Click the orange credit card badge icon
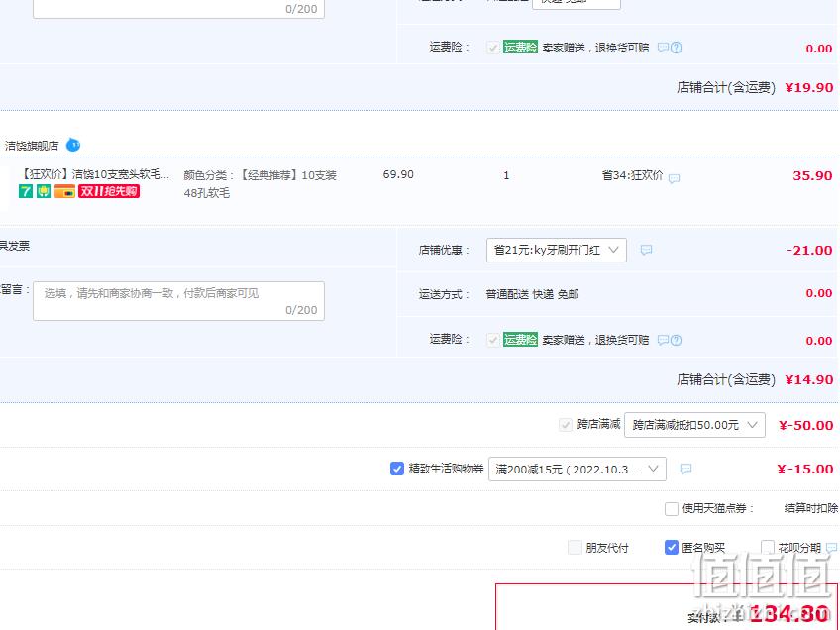840x630 pixels. [64, 191]
